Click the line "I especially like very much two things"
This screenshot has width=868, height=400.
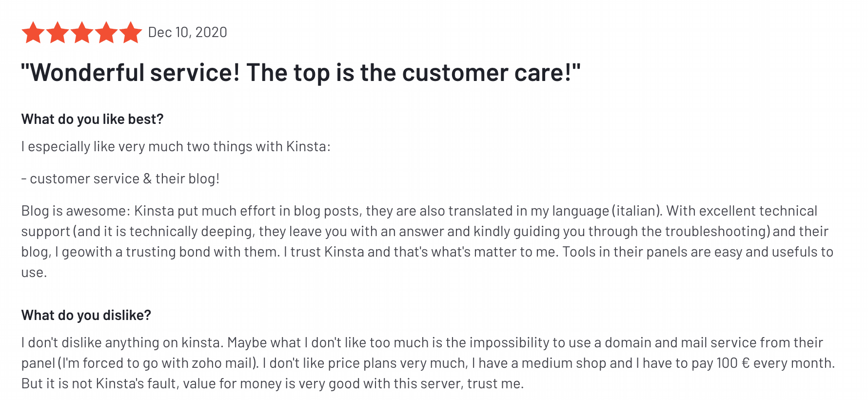[x=176, y=147]
